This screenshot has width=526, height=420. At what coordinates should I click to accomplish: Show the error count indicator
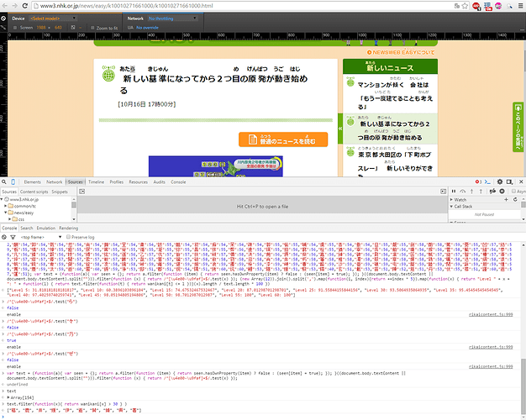click(x=478, y=181)
